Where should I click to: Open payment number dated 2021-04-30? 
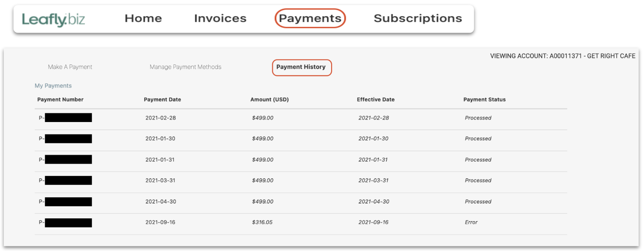tap(65, 202)
